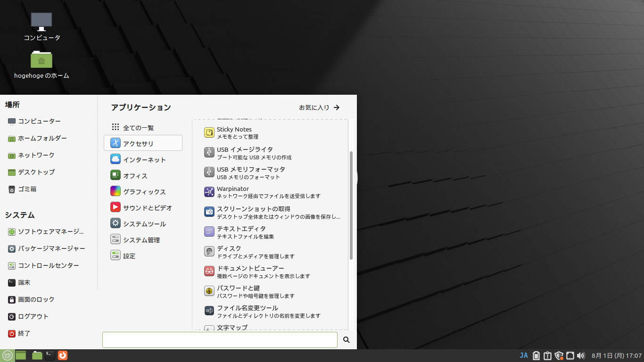The height and width of the screenshot is (362, 644).
Task: Open terminal from the panel
Action: click(50, 355)
